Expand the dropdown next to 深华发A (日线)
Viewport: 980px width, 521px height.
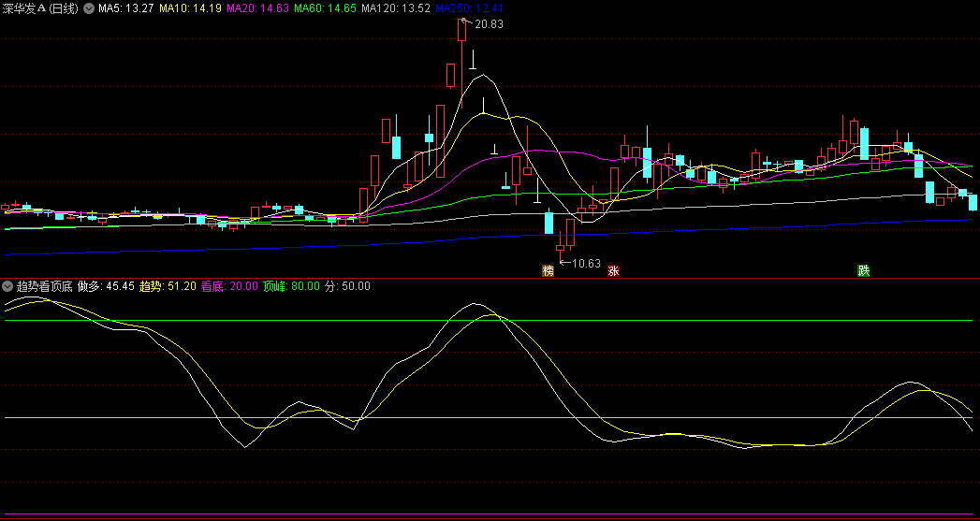tap(89, 8)
